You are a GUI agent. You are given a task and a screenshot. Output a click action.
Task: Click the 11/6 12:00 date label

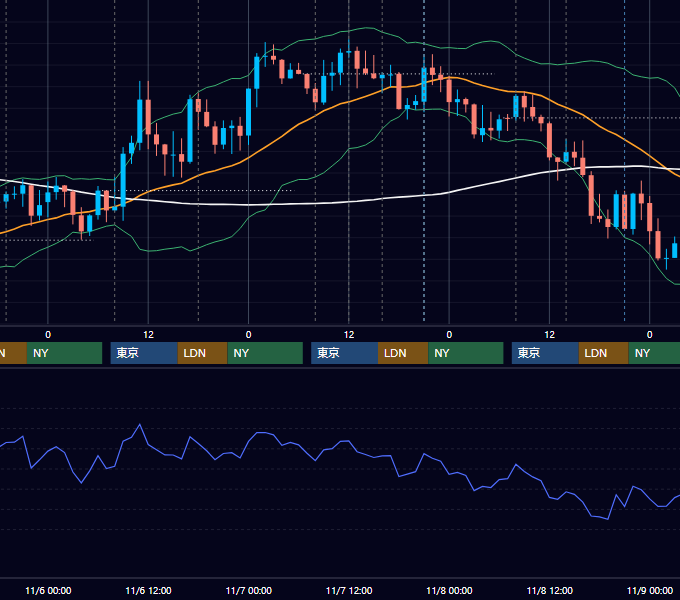pos(148,590)
